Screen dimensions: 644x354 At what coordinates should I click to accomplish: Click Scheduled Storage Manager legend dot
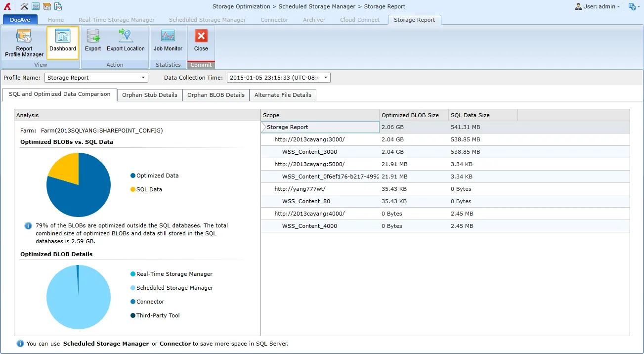click(133, 288)
